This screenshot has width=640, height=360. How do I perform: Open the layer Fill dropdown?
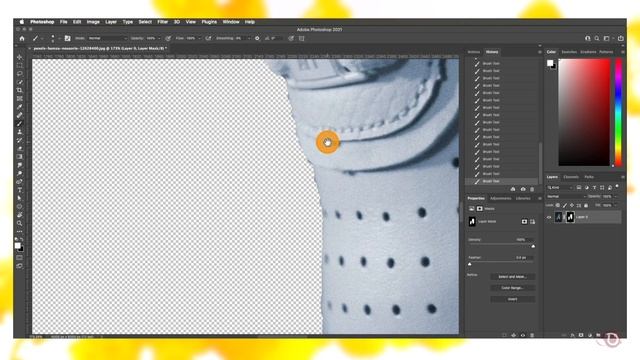click(616, 205)
